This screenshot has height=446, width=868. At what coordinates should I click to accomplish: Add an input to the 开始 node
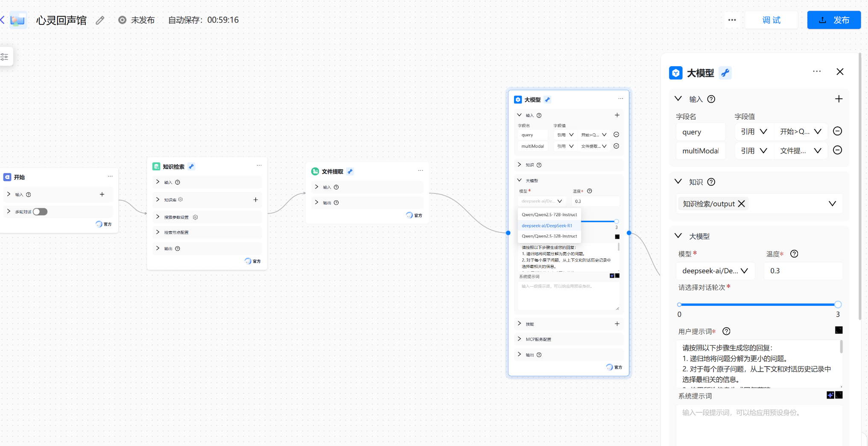[x=102, y=194]
